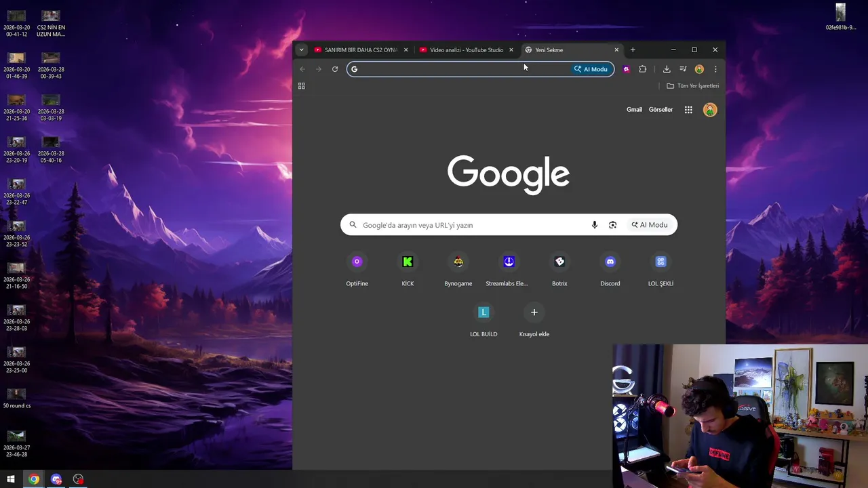This screenshot has width=868, height=488.
Task: Select desktop file 2026-03-20 00-41-12
Action: [16, 24]
